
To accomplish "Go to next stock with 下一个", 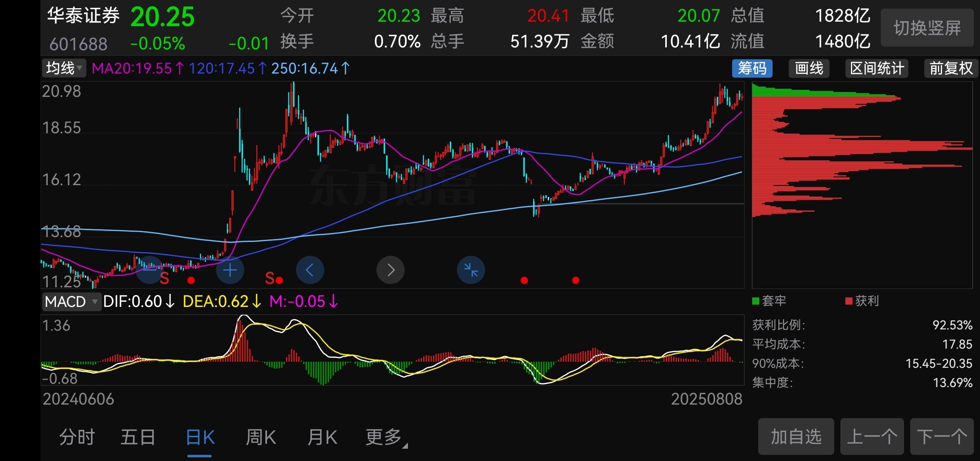I will pyautogui.click(x=942, y=436).
